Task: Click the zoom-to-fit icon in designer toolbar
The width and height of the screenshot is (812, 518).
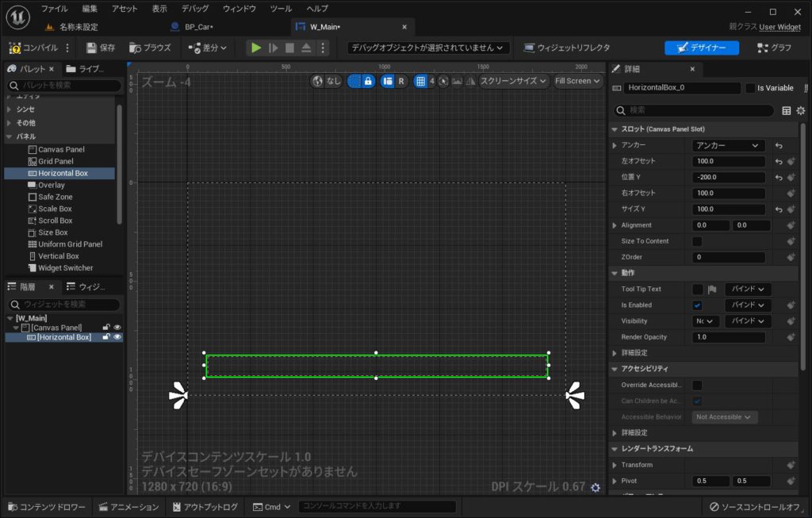Action: click(x=444, y=81)
